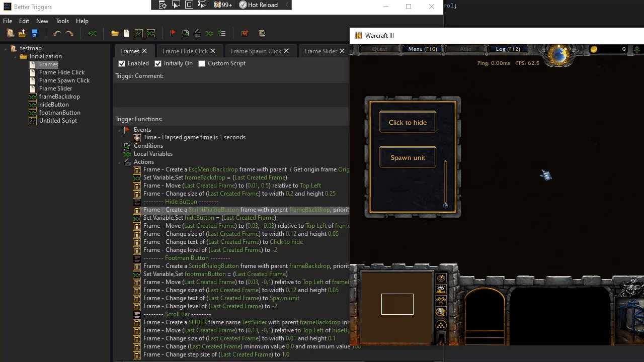Click the Warcraft III minimap

[397, 307]
